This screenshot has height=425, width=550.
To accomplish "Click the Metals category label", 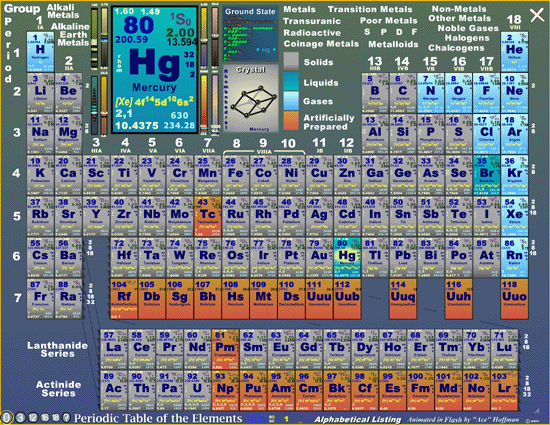I will click(x=299, y=9).
